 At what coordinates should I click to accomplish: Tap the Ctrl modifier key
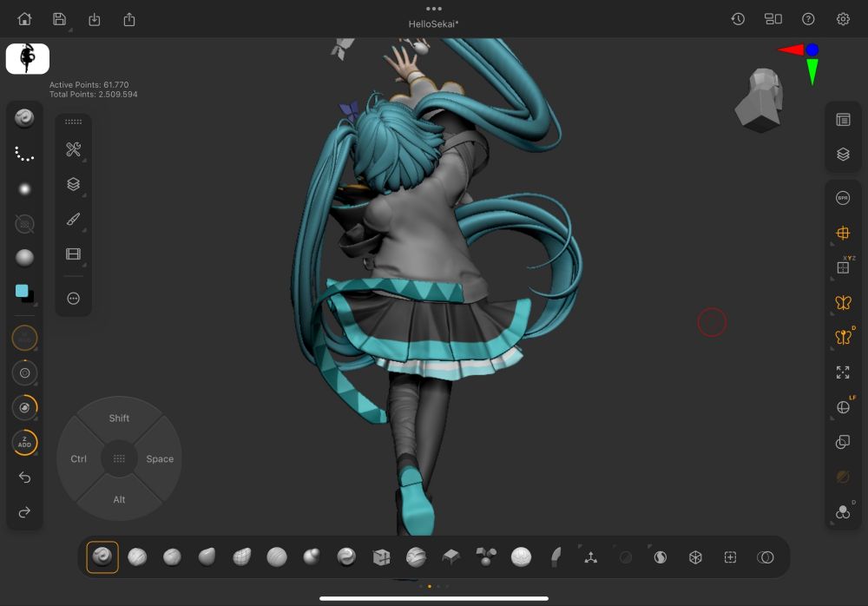pyautogui.click(x=79, y=458)
